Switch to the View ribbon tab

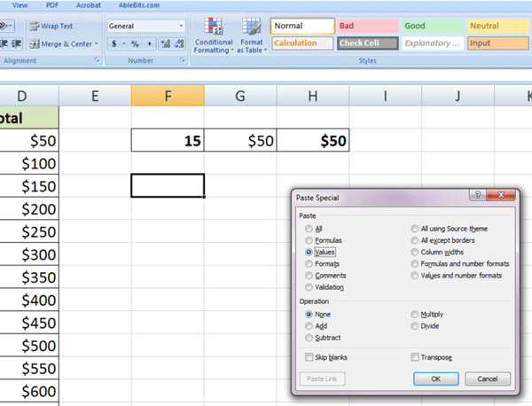[20, 5]
